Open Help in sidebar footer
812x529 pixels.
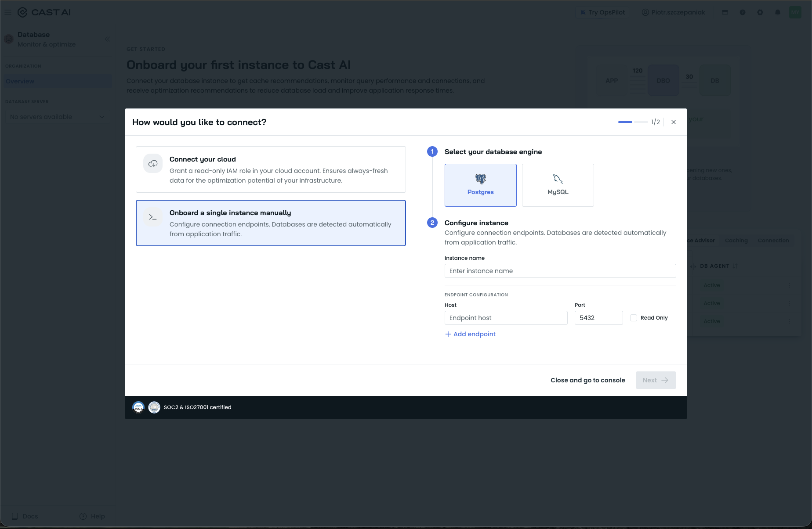click(92, 516)
